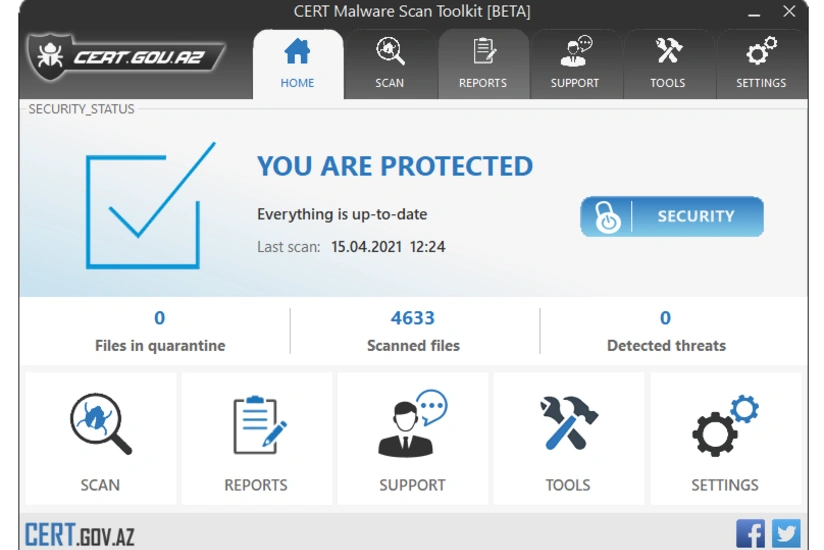Click the SUPPORT agent tile
The image size is (824, 550).
(413, 439)
